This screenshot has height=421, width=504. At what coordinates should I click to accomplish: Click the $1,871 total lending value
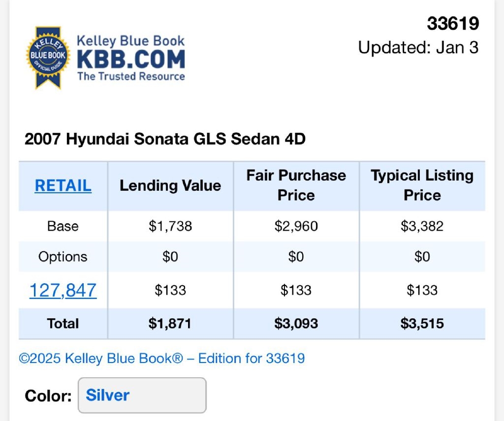tap(170, 324)
